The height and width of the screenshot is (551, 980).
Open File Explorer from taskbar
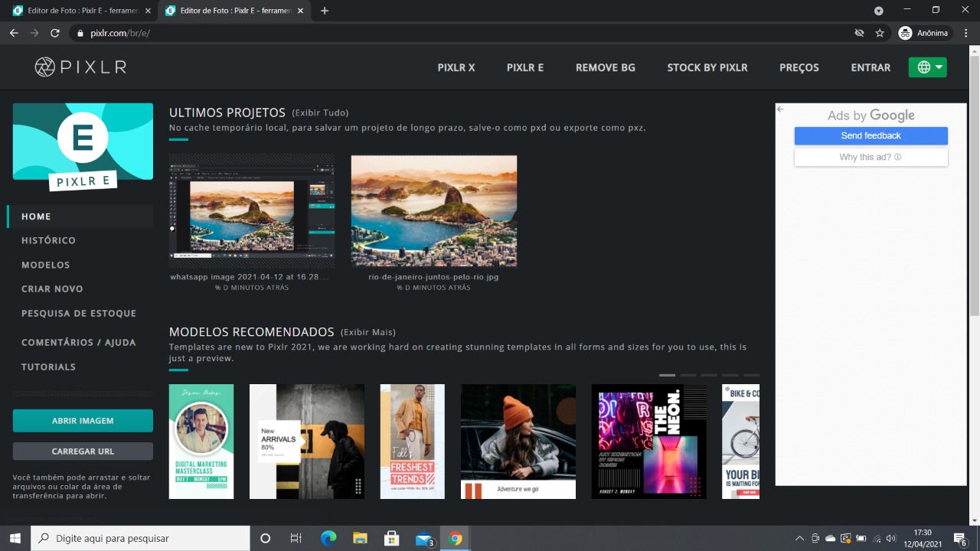[360, 538]
